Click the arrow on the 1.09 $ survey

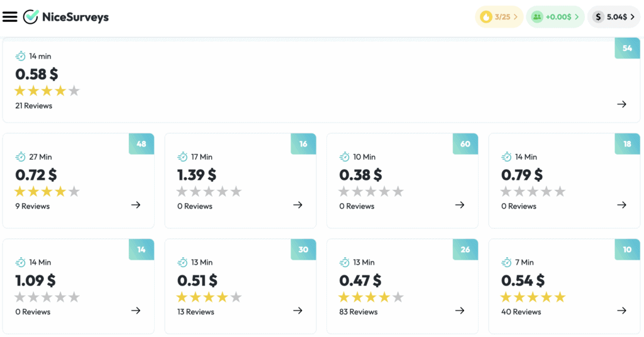point(136,311)
